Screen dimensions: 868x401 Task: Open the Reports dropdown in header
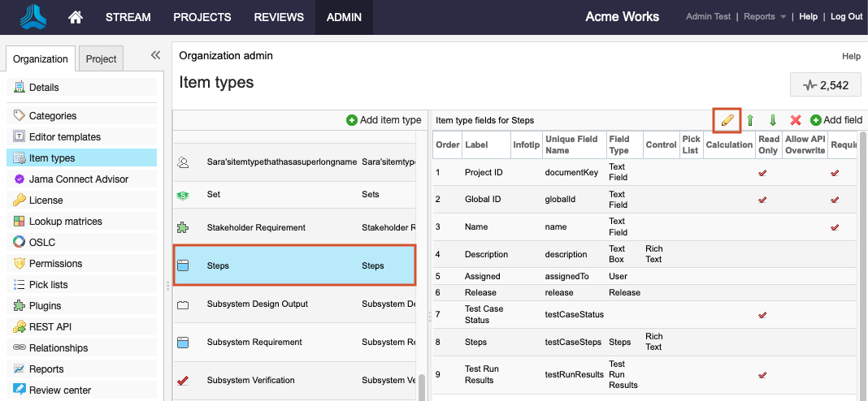click(765, 17)
